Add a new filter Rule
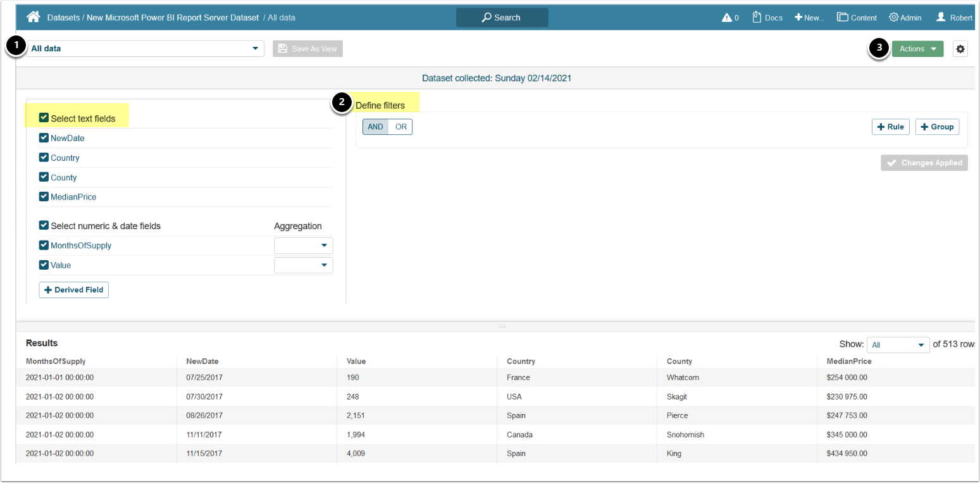The height and width of the screenshot is (483, 980). click(x=890, y=127)
